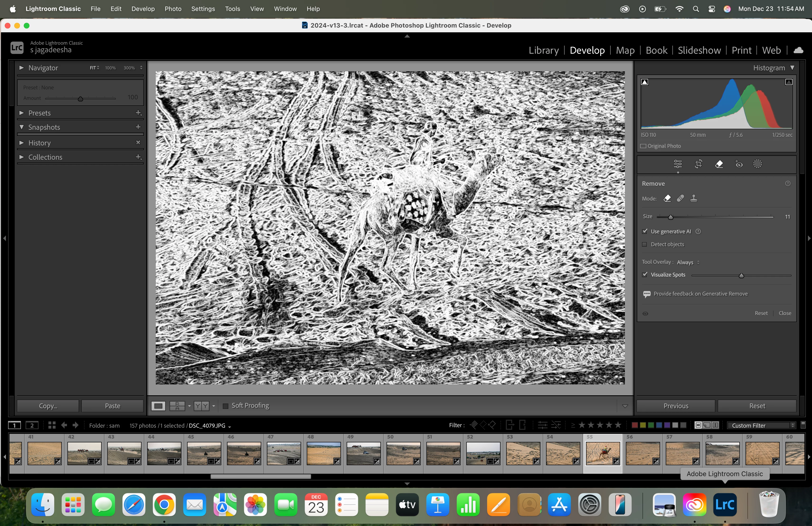Viewport: 812px width, 526px height.
Task: Enable the Detect objects checkbox
Action: pos(645,244)
